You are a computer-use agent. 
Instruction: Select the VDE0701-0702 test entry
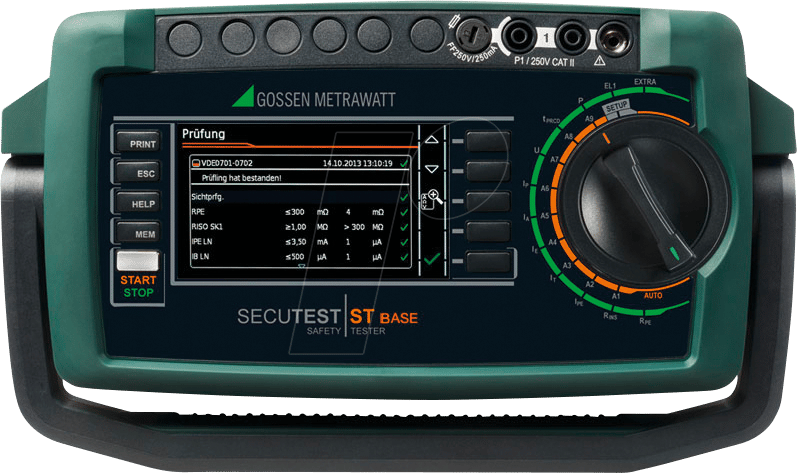click(227, 163)
